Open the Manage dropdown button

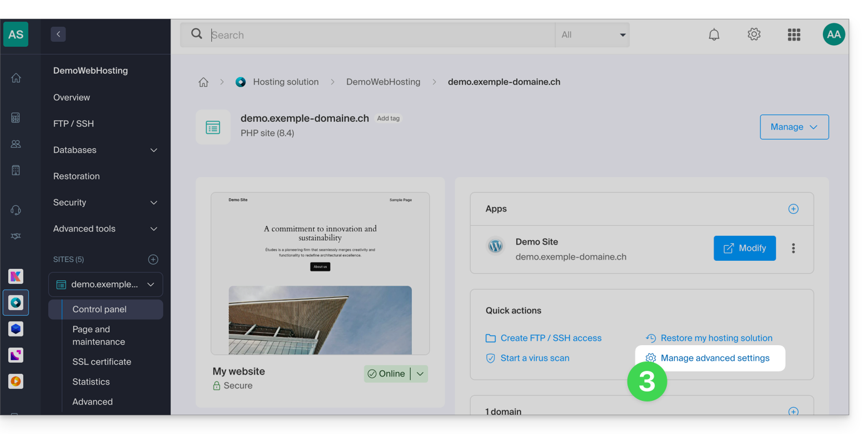click(794, 127)
